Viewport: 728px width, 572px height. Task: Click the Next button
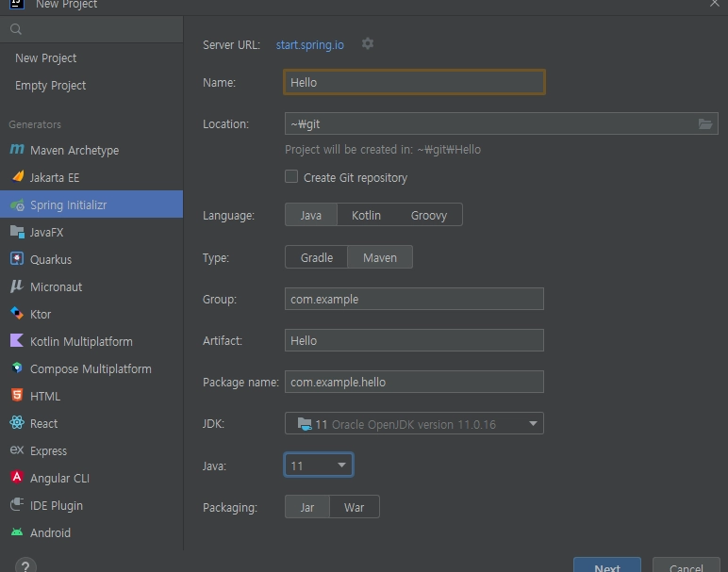(606, 566)
